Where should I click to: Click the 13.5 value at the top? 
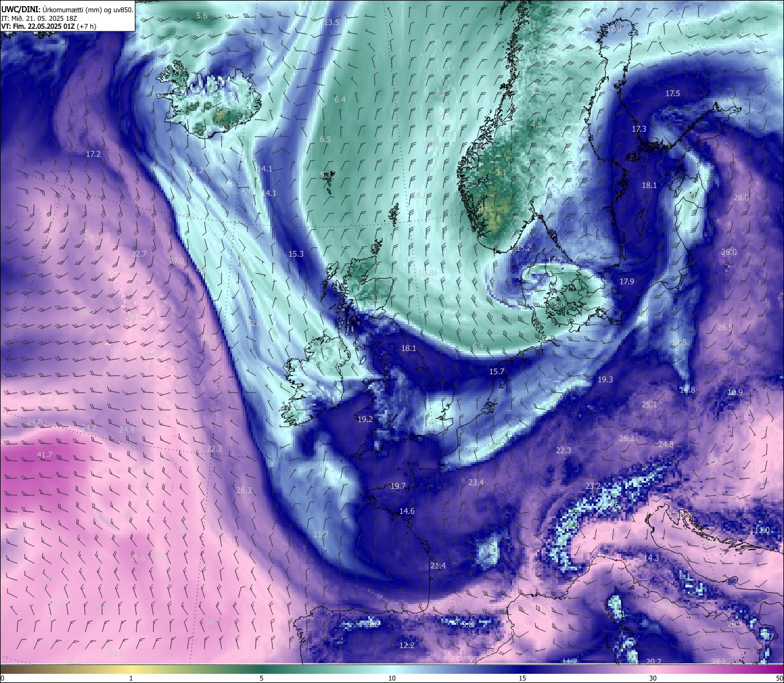click(331, 23)
